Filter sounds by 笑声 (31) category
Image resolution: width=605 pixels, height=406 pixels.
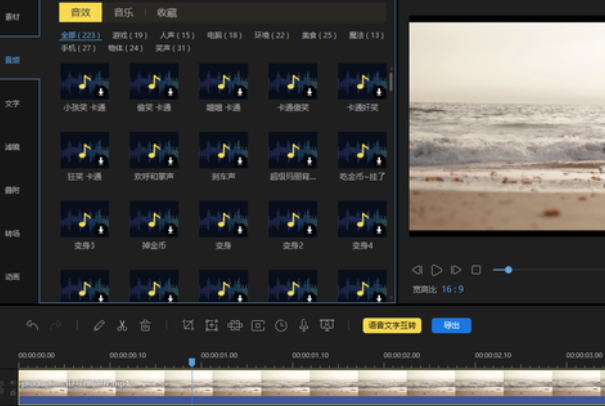[x=173, y=47]
